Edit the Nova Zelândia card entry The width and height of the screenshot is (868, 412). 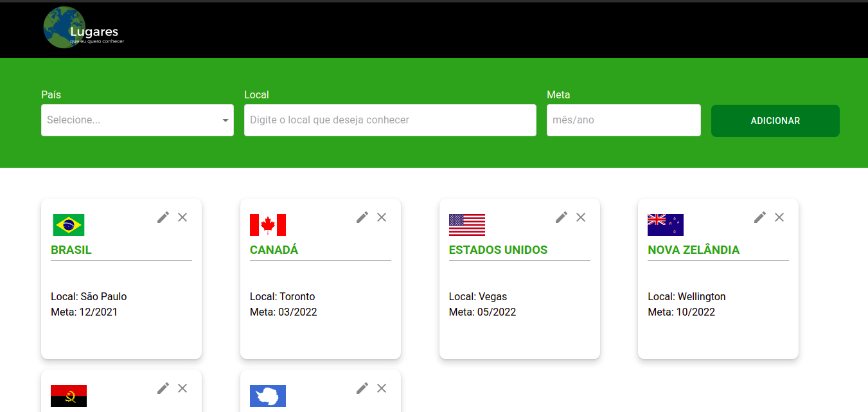click(x=760, y=217)
